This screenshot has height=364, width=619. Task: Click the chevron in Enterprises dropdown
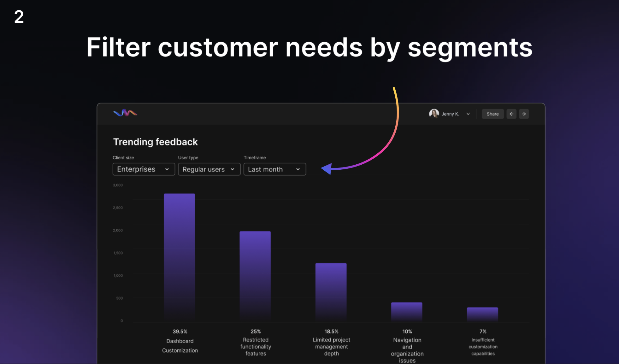(x=167, y=169)
